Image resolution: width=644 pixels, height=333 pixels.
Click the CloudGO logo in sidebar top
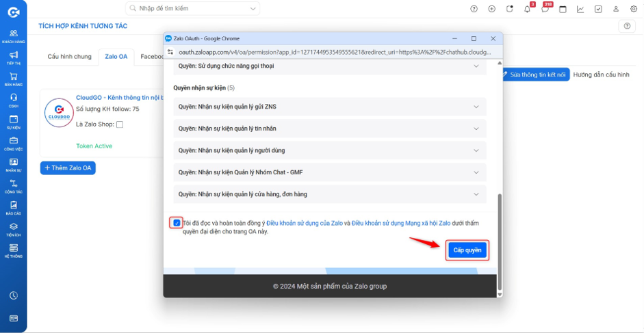14,12
